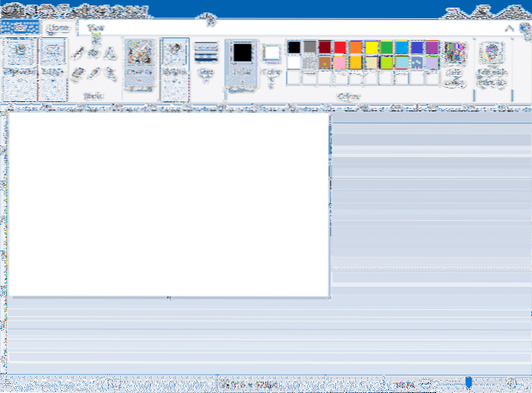The image size is (532, 393).
Task: Click the Edit colors icon
Action: coord(455,61)
